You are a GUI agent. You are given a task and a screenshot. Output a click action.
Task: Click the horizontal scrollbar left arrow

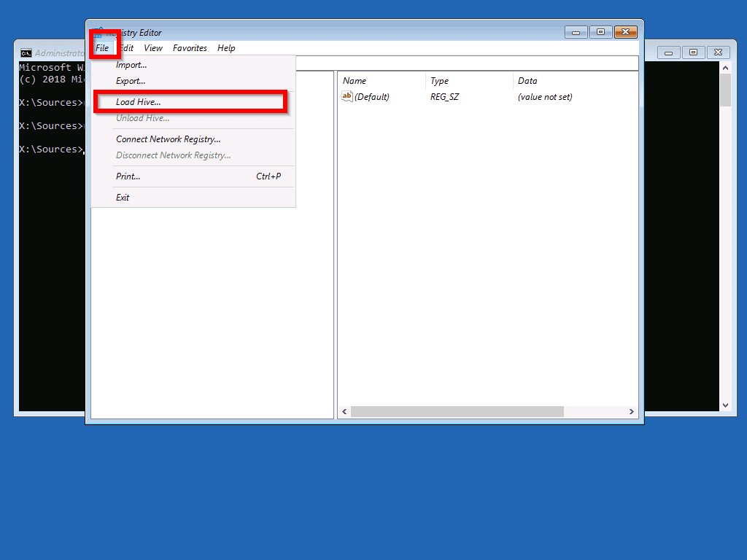(344, 411)
